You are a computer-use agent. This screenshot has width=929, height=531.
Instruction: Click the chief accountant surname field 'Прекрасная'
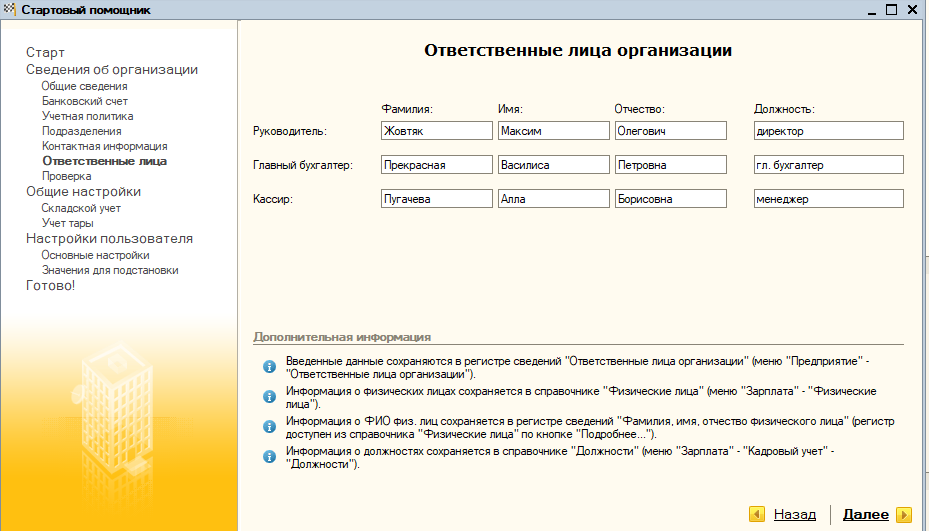pos(437,165)
